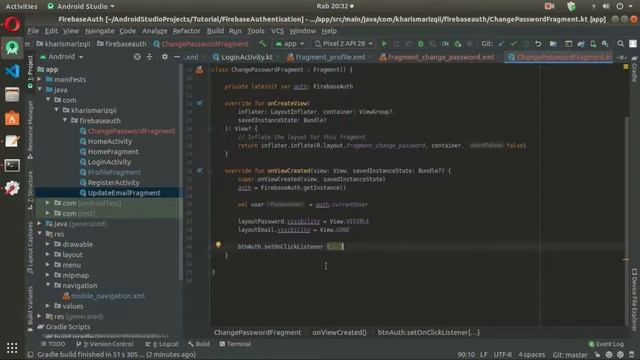Switch to the fragment_profile.xml tab
The height and width of the screenshot is (360, 640).
(326, 57)
